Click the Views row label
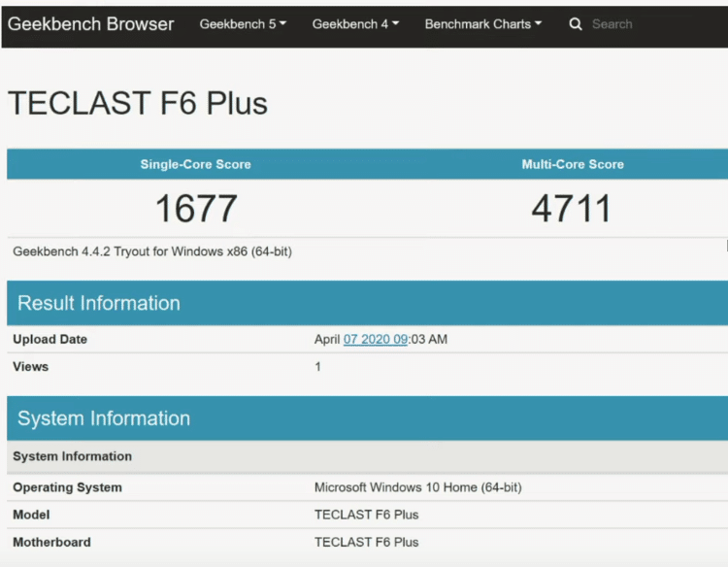Image resolution: width=728 pixels, height=567 pixels. pyautogui.click(x=31, y=367)
